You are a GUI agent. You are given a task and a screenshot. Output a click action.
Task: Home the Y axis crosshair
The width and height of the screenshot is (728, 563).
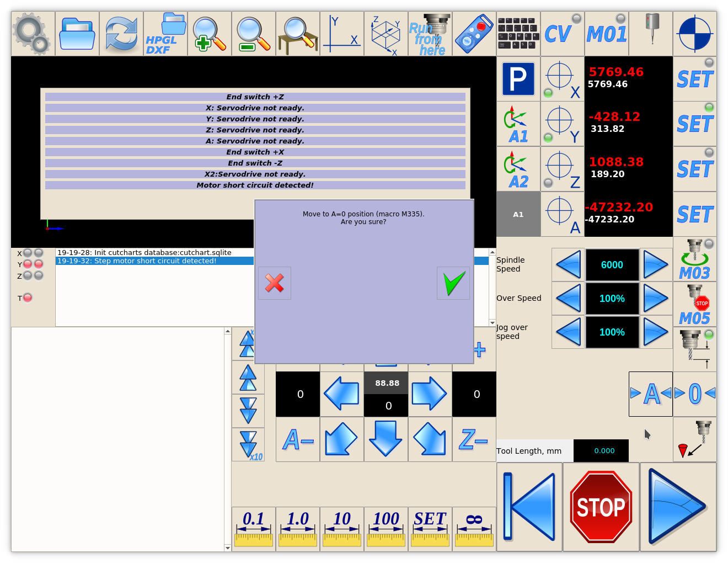tap(563, 124)
